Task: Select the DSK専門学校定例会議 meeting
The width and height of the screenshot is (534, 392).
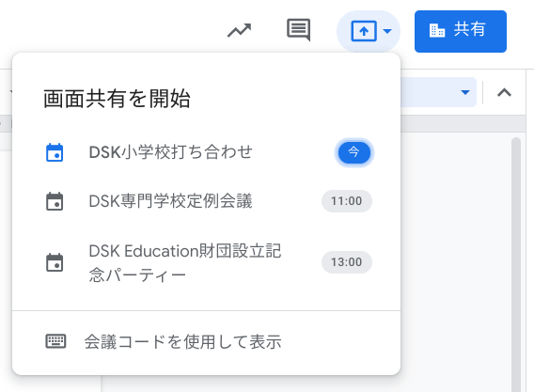Action: [x=207, y=201]
